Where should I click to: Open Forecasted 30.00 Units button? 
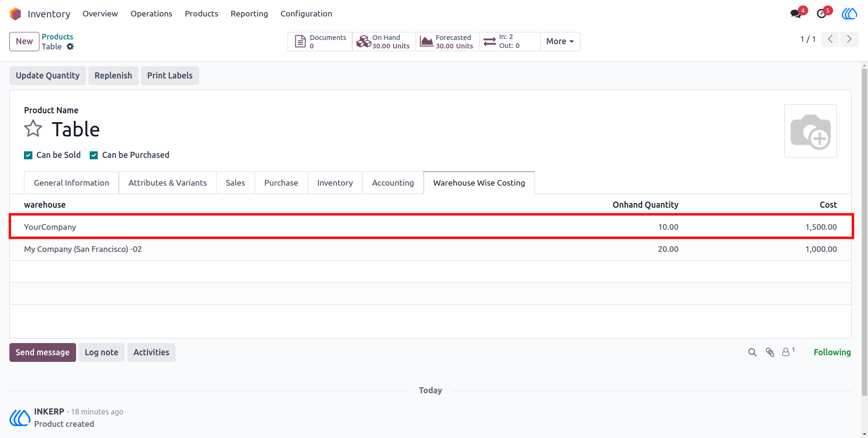pos(447,41)
